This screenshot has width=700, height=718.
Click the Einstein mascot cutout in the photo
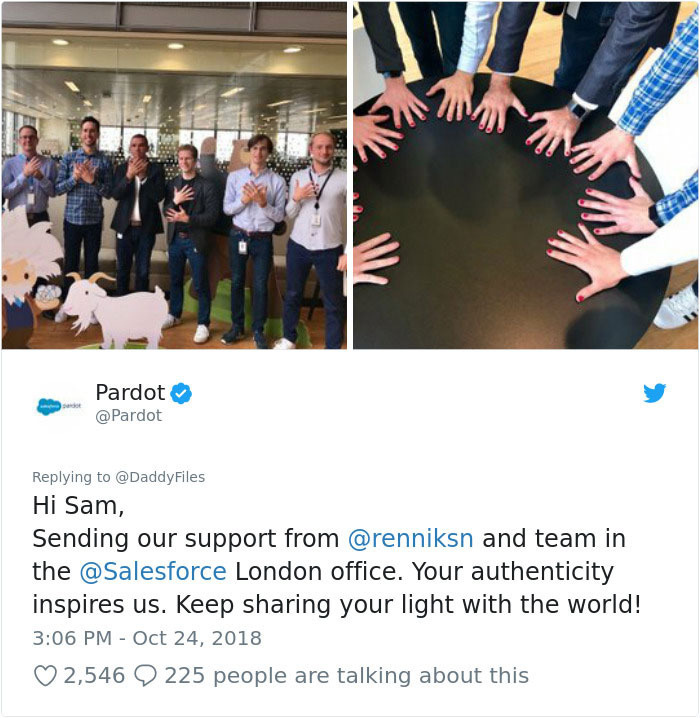click(28, 277)
